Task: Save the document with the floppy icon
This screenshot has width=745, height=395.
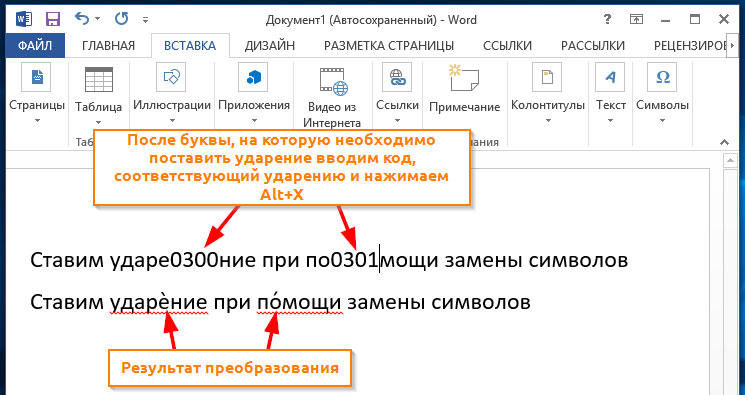Action: pyautogui.click(x=53, y=19)
